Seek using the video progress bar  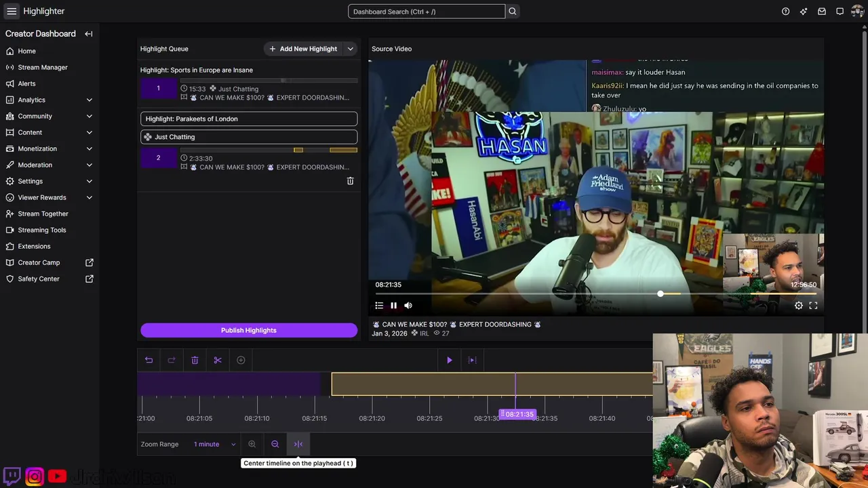(596, 293)
